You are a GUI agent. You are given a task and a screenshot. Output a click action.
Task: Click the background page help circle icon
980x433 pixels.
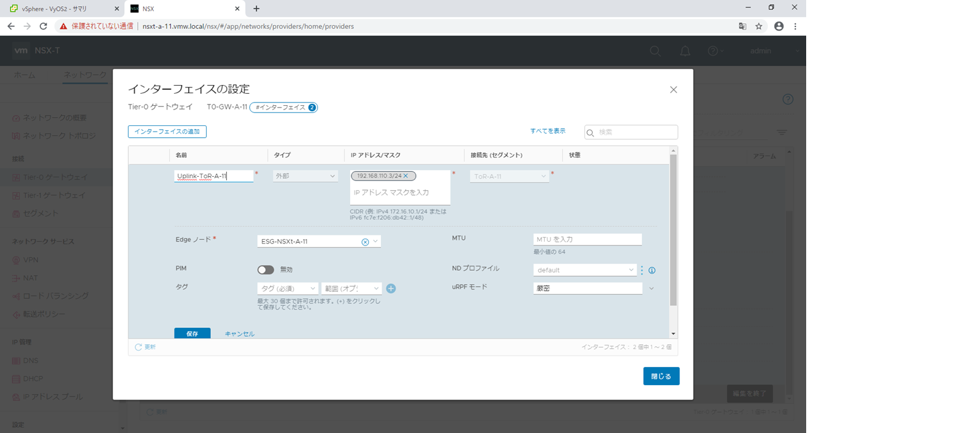tap(787, 99)
